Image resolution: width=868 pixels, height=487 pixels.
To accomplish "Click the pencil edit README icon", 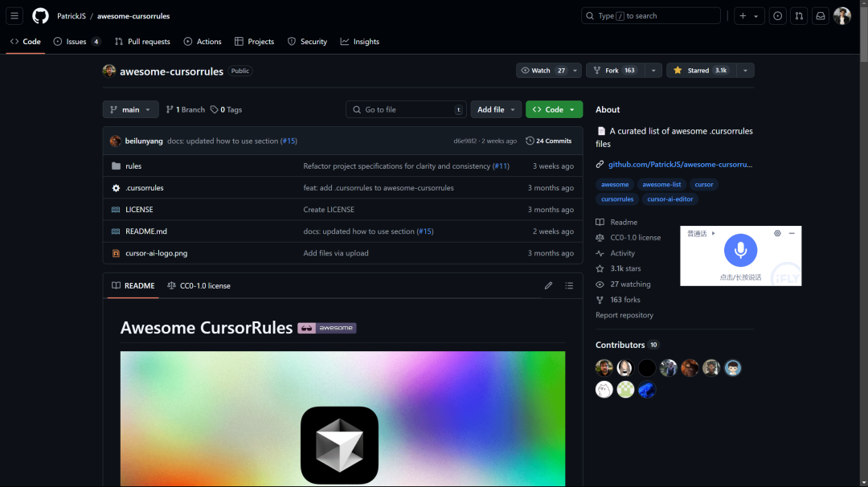I will point(548,285).
